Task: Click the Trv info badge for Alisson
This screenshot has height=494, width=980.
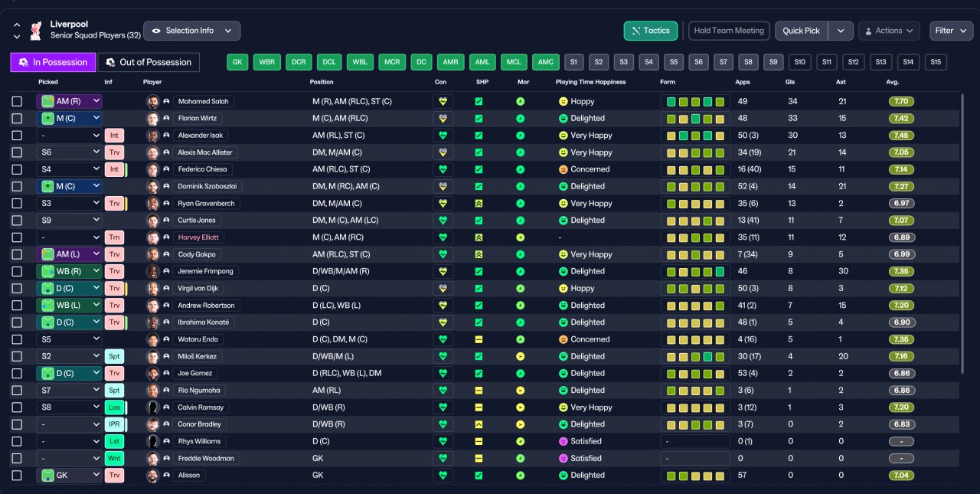Action: tap(114, 475)
